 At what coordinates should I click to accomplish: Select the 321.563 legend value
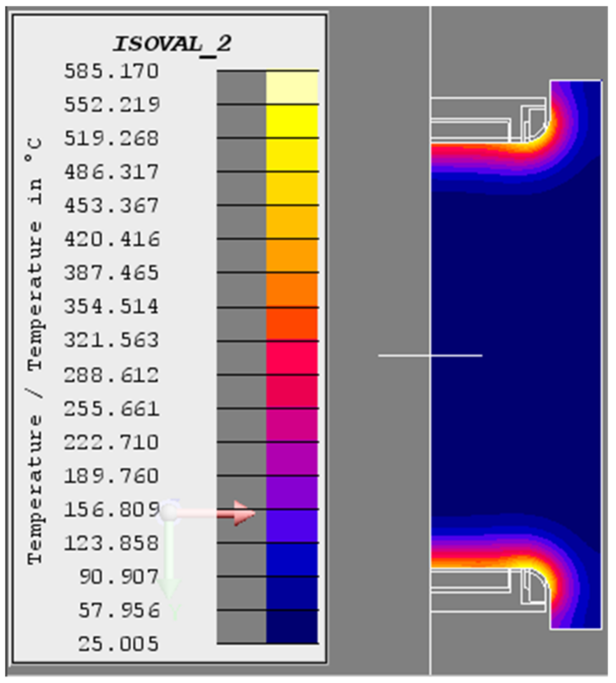(112, 340)
